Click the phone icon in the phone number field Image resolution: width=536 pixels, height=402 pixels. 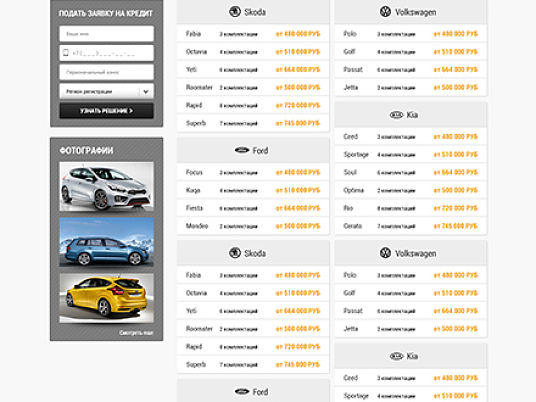pyautogui.click(x=66, y=53)
